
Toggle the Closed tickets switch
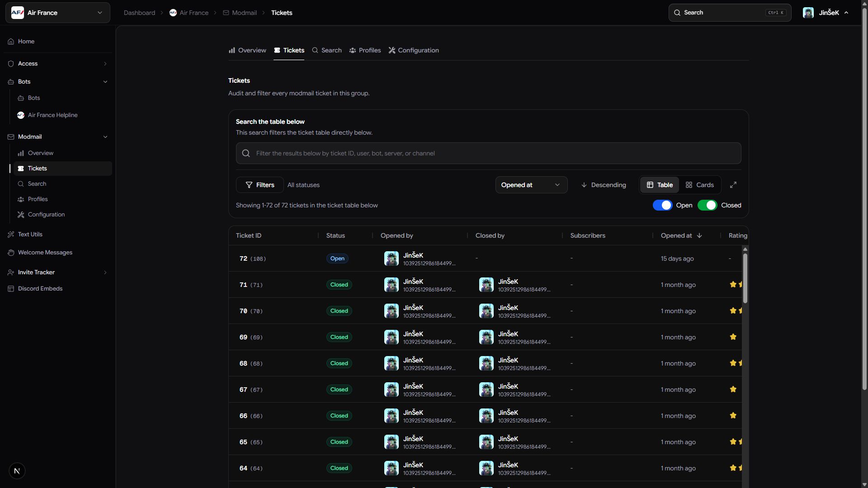point(708,205)
